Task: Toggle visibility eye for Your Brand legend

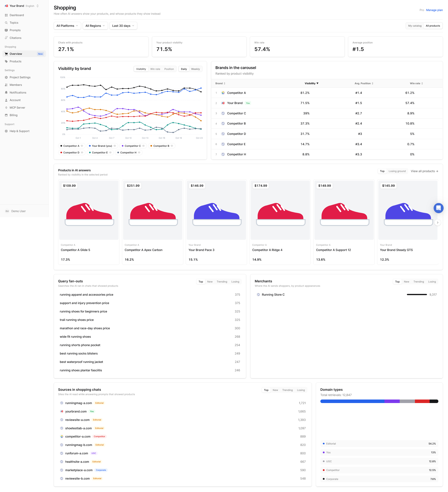Action: 115,146
